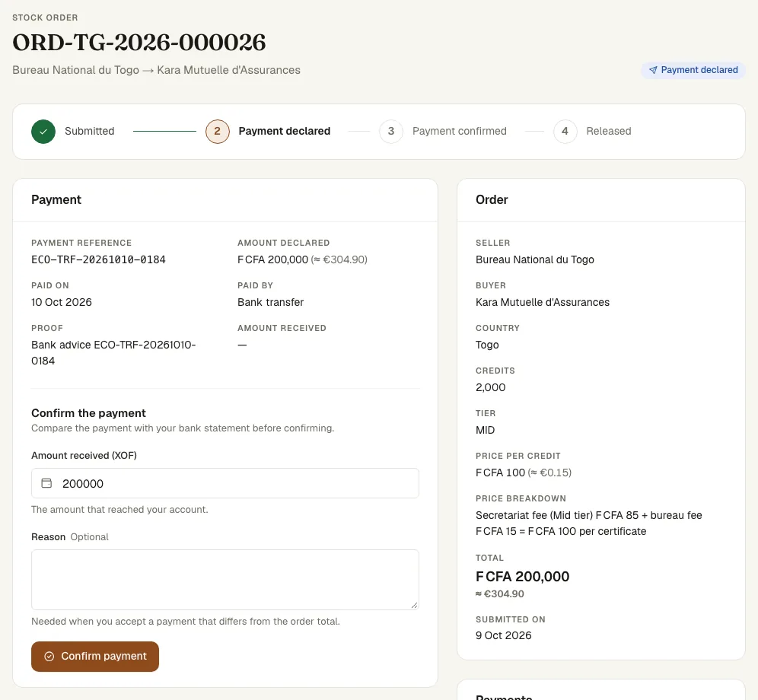This screenshot has width=758, height=700.
Task: Click step 3 circle in progress tracker
Action: (391, 132)
